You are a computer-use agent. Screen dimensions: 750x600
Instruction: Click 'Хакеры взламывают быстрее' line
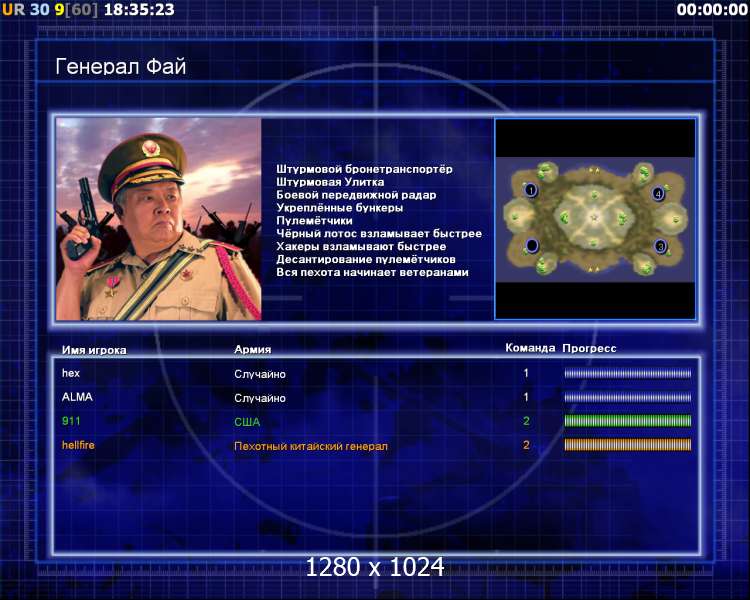point(361,246)
